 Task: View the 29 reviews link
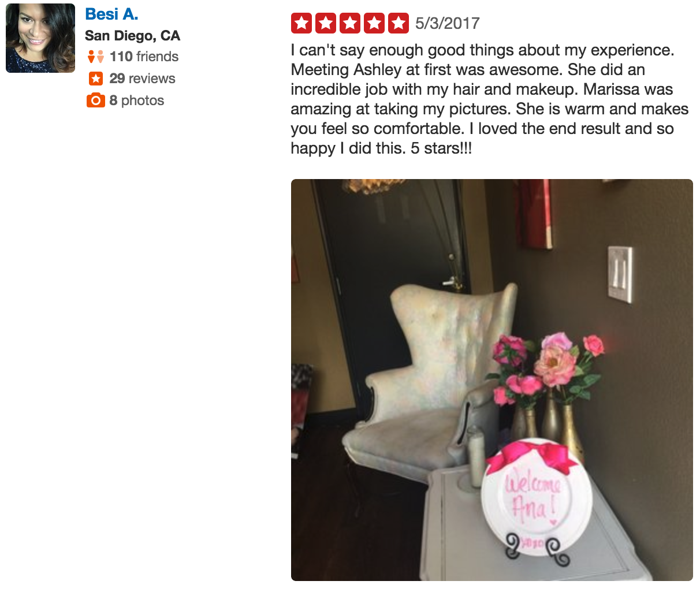coord(142,79)
